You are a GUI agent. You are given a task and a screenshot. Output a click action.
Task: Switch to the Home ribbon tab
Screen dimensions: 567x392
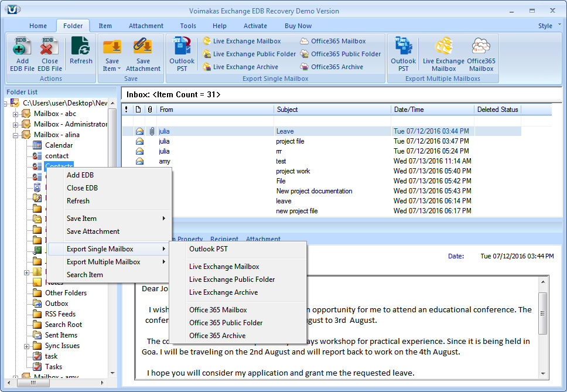coord(38,26)
